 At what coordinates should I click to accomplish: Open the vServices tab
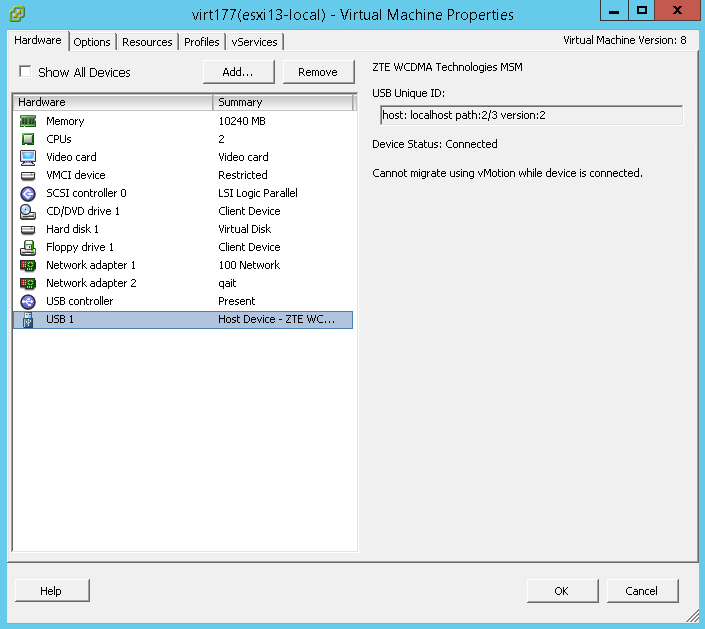254,42
